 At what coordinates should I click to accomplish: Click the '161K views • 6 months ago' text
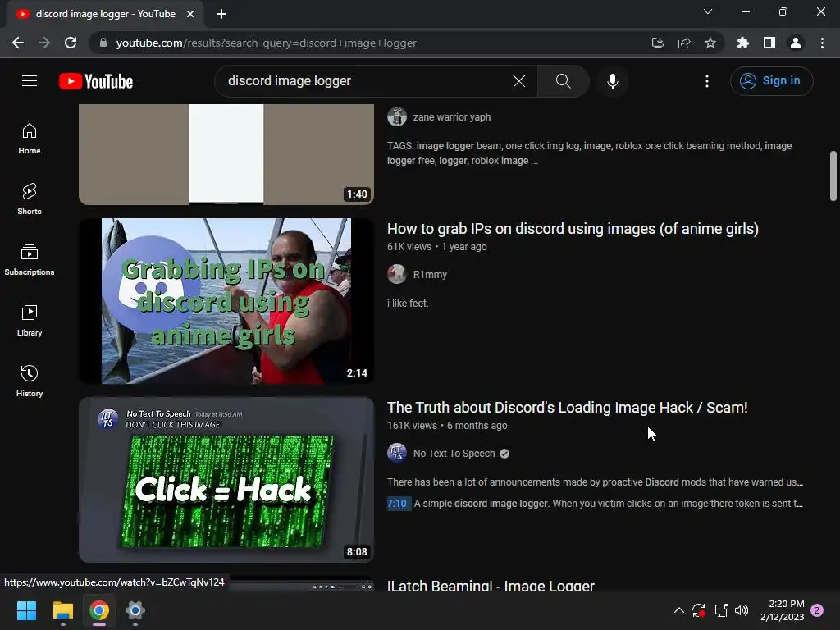447,426
